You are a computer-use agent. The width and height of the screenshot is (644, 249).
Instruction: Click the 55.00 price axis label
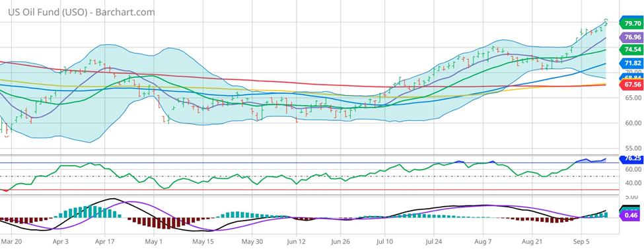[633, 148]
